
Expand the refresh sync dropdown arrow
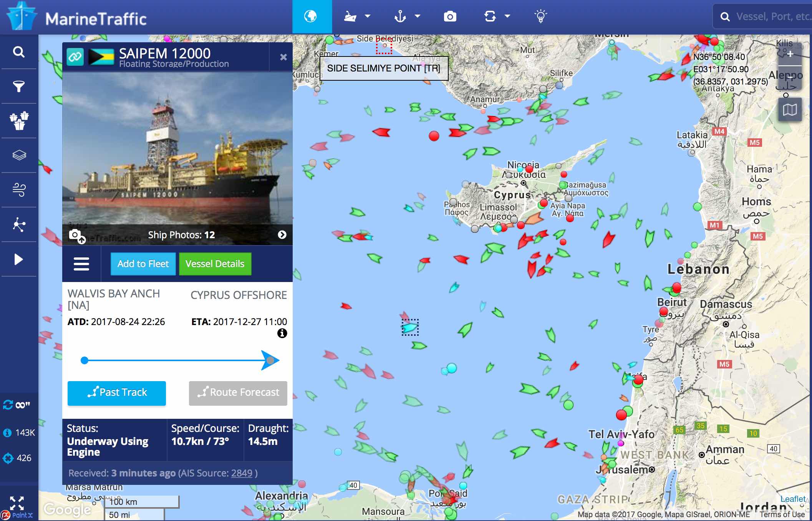(507, 17)
